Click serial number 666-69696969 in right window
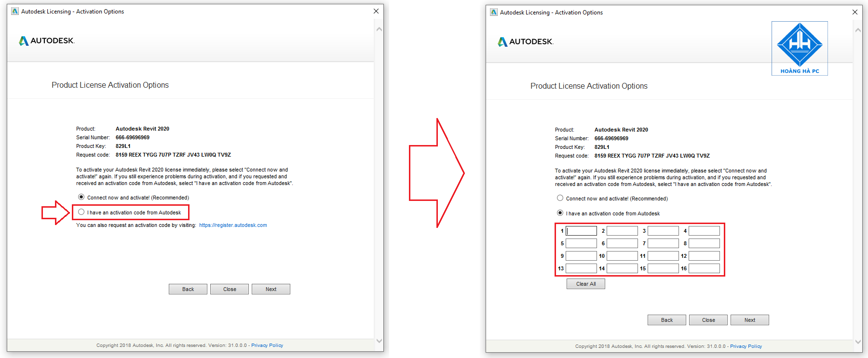 (x=611, y=138)
